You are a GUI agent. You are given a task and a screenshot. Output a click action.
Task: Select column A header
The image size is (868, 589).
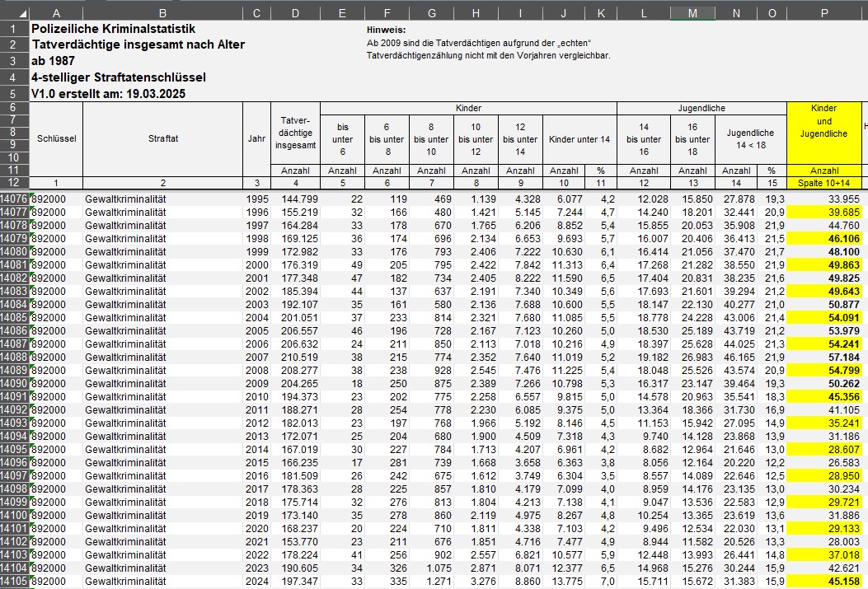[56, 13]
